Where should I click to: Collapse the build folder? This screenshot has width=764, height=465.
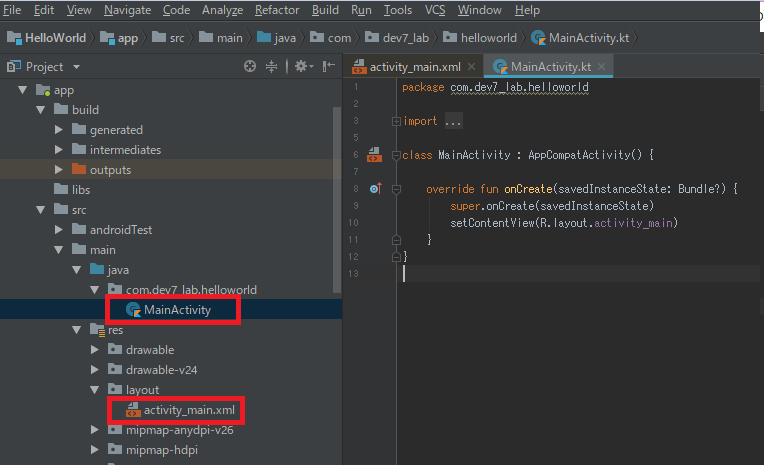(40, 110)
